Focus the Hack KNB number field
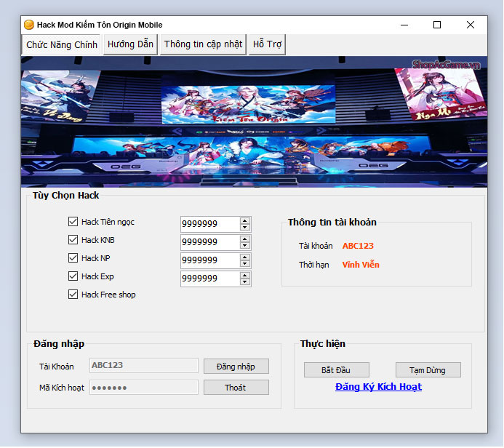The height and width of the screenshot is (448, 504). tap(210, 242)
